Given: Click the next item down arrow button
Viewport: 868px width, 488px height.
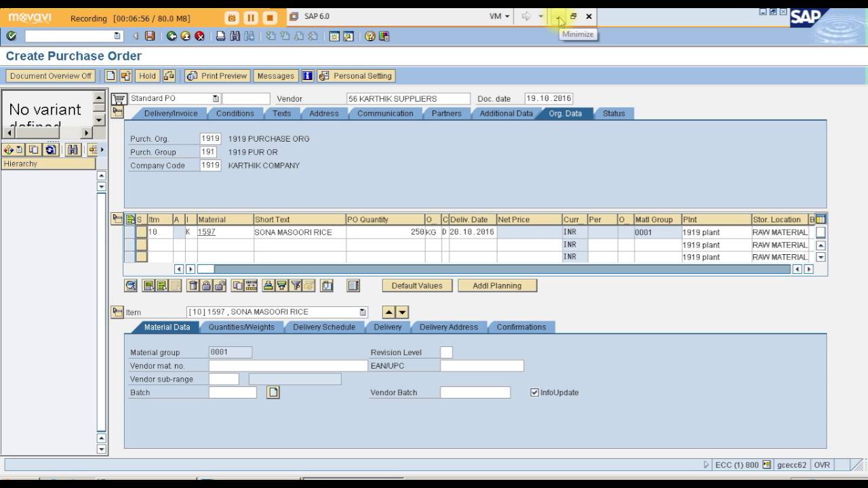Looking at the screenshot, I should [403, 312].
